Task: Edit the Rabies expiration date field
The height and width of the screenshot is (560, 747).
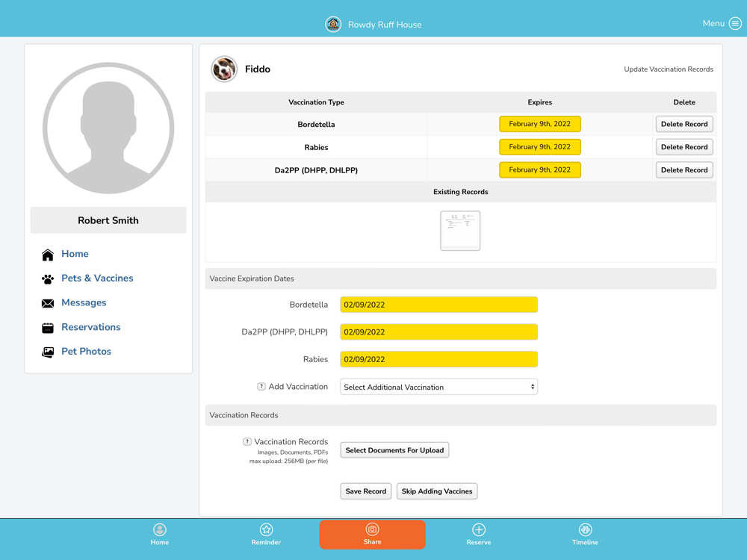Action: [x=438, y=359]
